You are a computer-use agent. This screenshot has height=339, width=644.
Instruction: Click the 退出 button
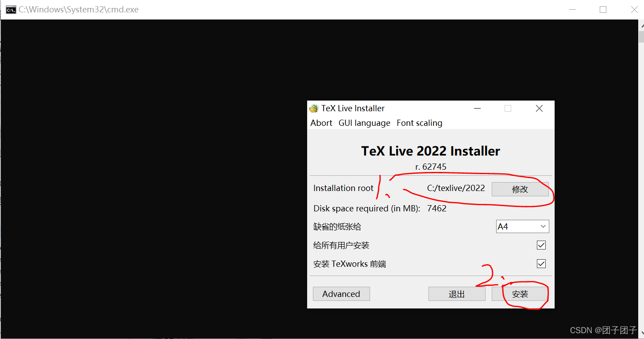tap(457, 294)
